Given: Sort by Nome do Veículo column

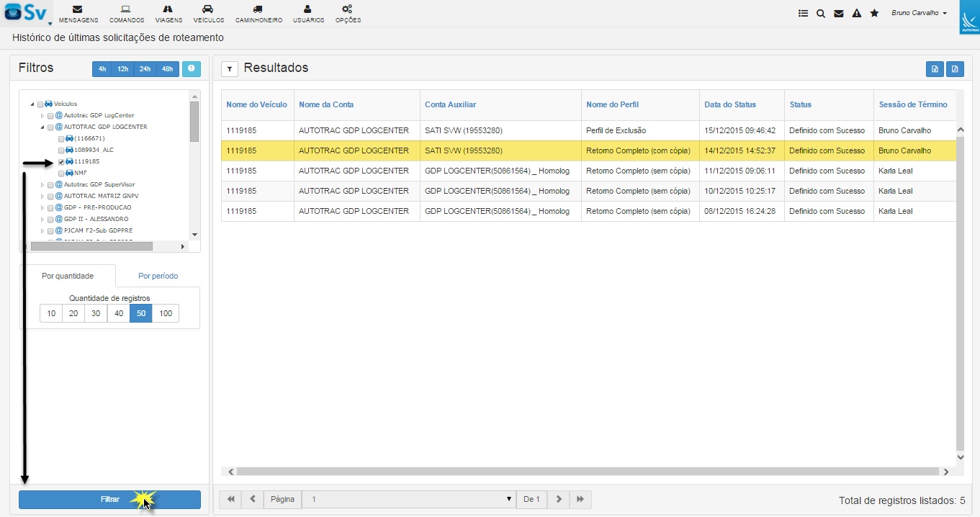Looking at the screenshot, I should [256, 104].
